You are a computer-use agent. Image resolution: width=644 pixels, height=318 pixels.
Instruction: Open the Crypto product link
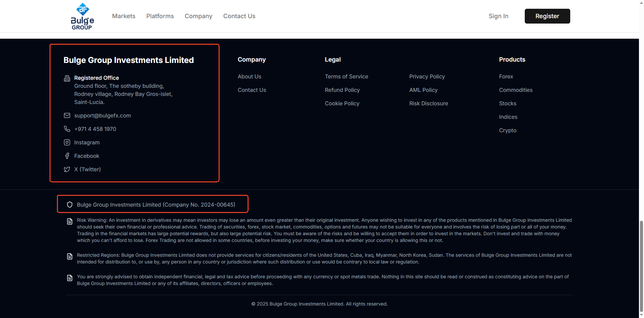tap(508, 130)
